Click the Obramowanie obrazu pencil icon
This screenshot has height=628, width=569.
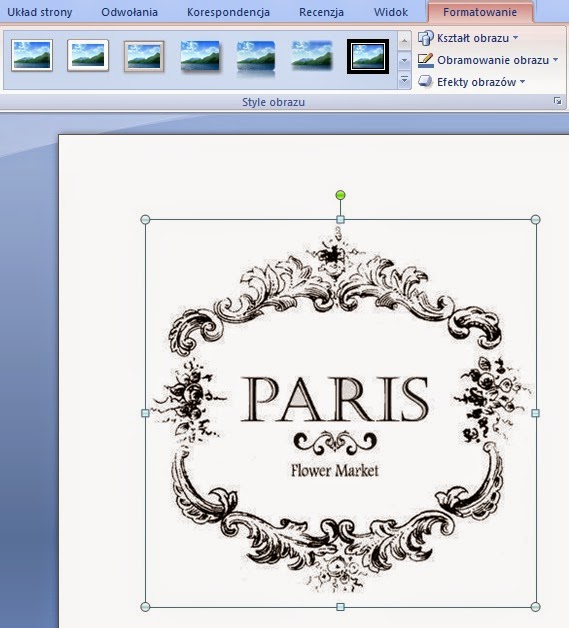(x=425, y=60)
